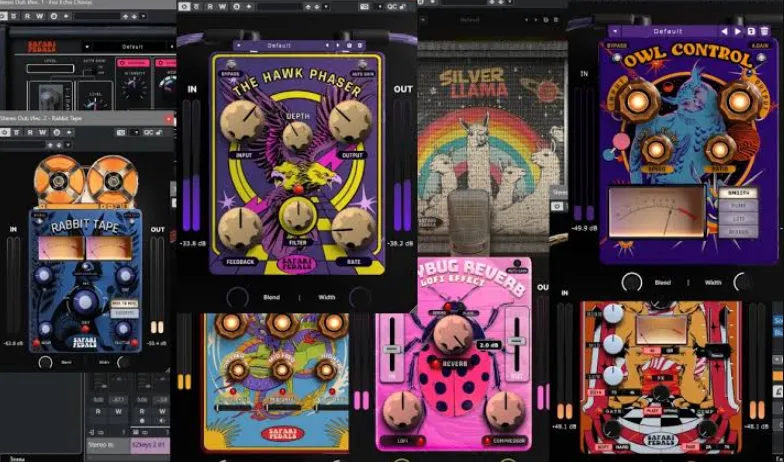Select Modern mode on Owl Control
Screen dimensions: 784x462
738,232
